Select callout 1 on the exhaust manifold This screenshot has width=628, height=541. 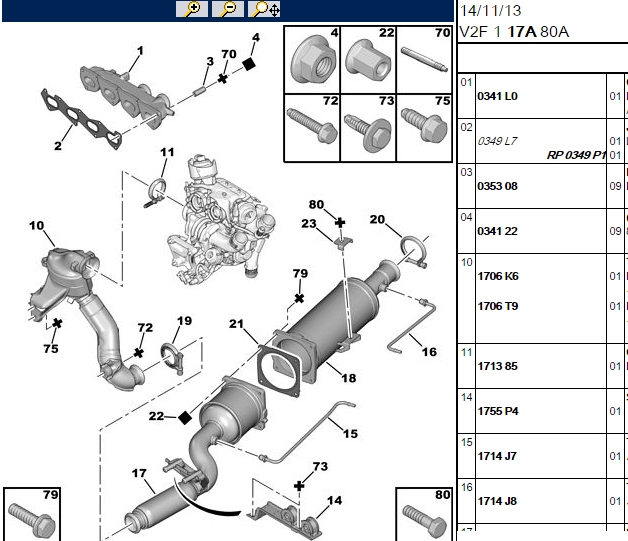[x=140, y=51]
